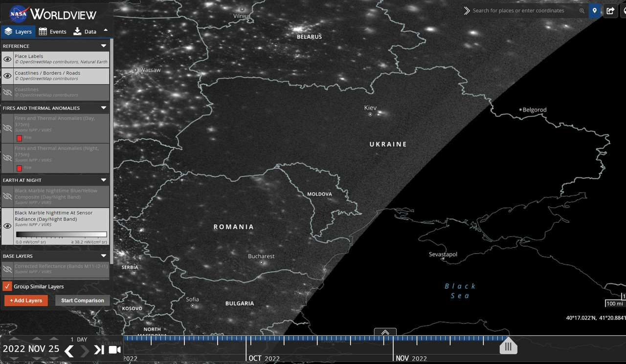Image resolution: width=626 pixels, height=364 pixels.
Task: Collapse the Reference layer group
Action: [104, 46]
